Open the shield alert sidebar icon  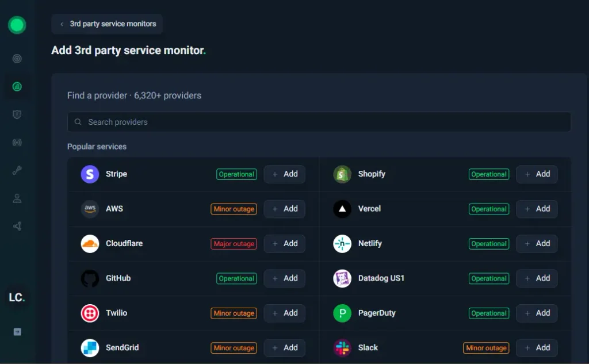[x=17, y=114]
